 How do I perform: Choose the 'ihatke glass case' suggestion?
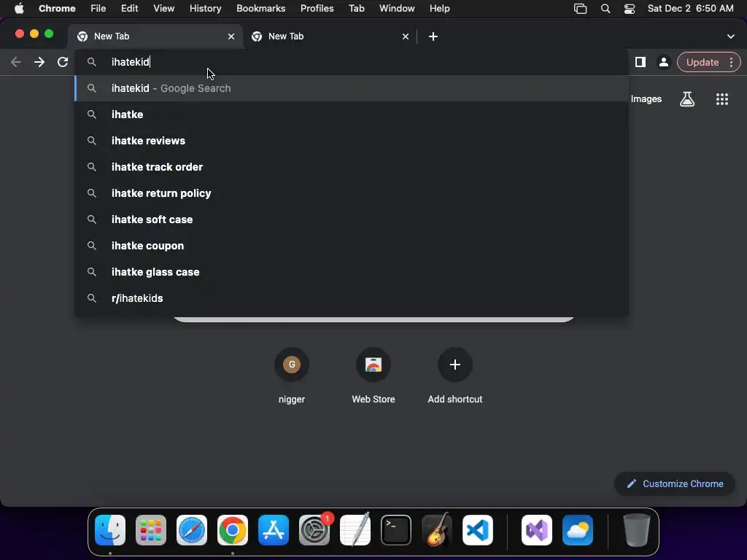[352, 271]
